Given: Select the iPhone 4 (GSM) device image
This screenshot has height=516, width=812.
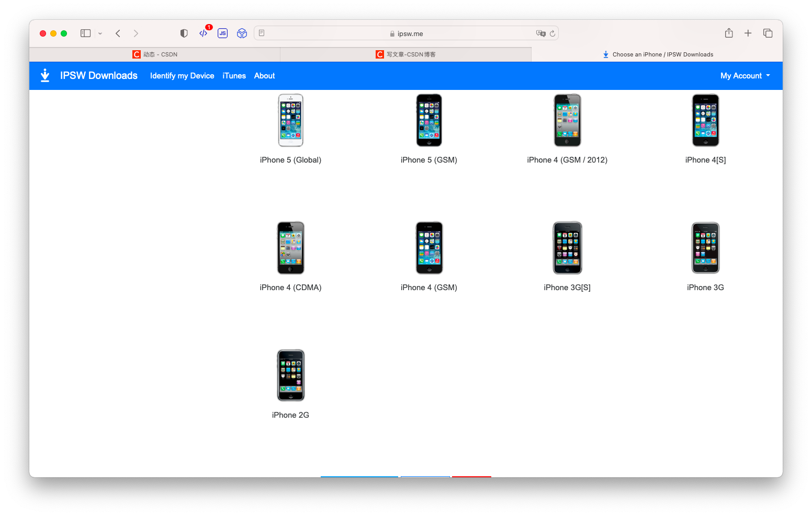Looking at the screenshot, I should (429, 248).
